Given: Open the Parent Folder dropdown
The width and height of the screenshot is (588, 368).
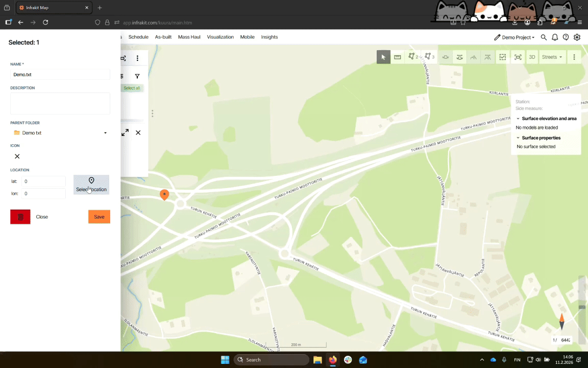Looking at the screenshot, I should (60, 133).
